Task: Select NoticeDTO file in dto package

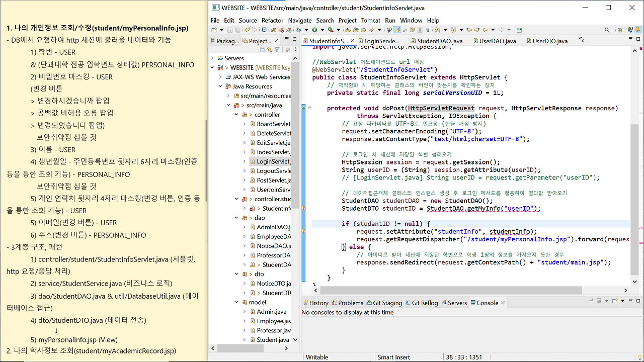Action: 270,284
